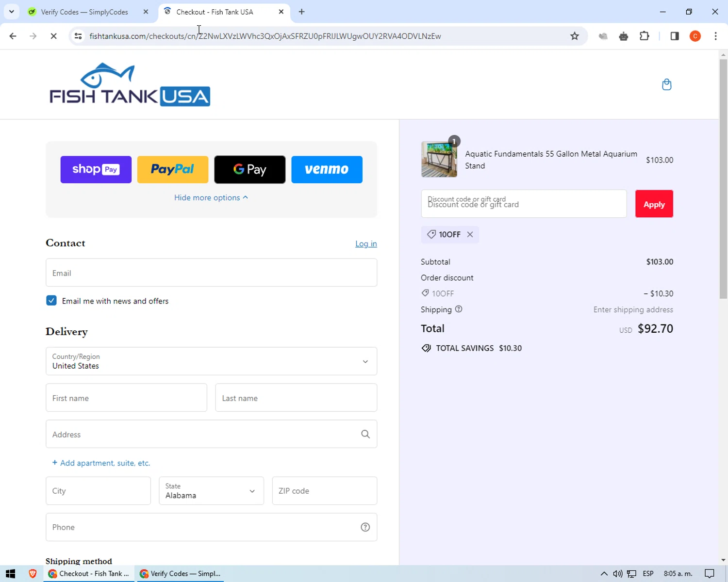Click the address search magnifier icon
The width and height of the screenshot is (728, 582).
(x=365, y=434)
